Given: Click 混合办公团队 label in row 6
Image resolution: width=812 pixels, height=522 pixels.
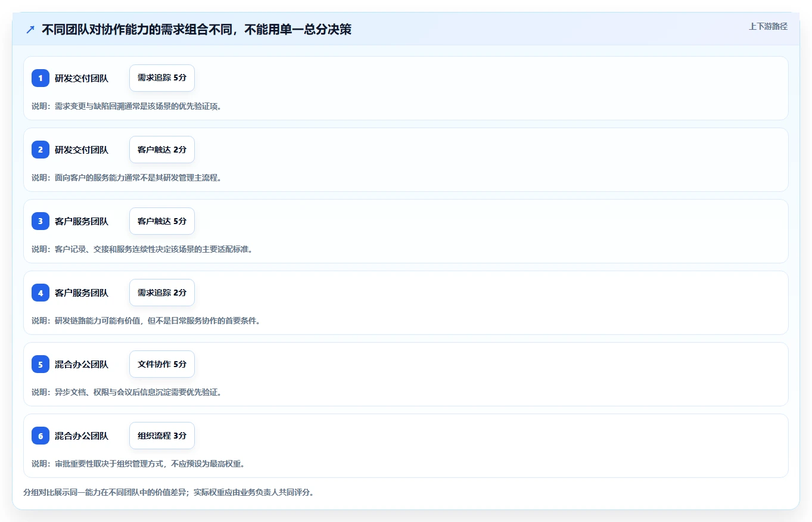Looking at the screenshot, I should click(82, 436).
